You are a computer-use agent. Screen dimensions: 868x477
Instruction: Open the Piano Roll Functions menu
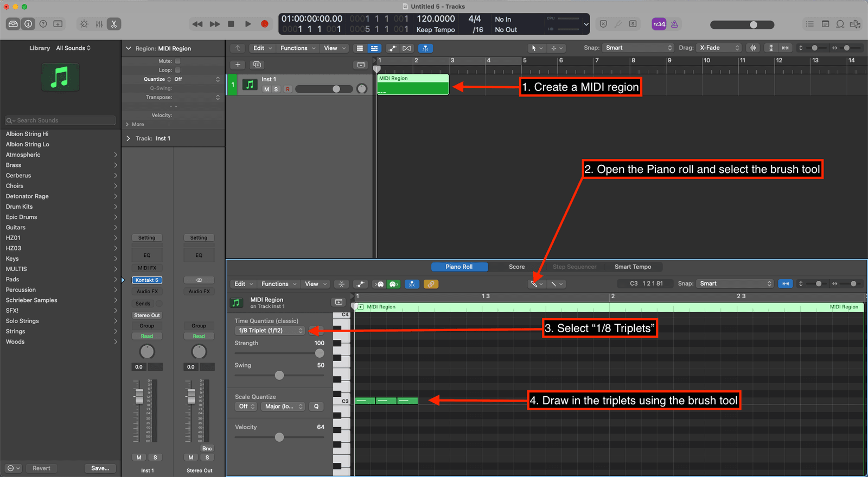point(279,284)
